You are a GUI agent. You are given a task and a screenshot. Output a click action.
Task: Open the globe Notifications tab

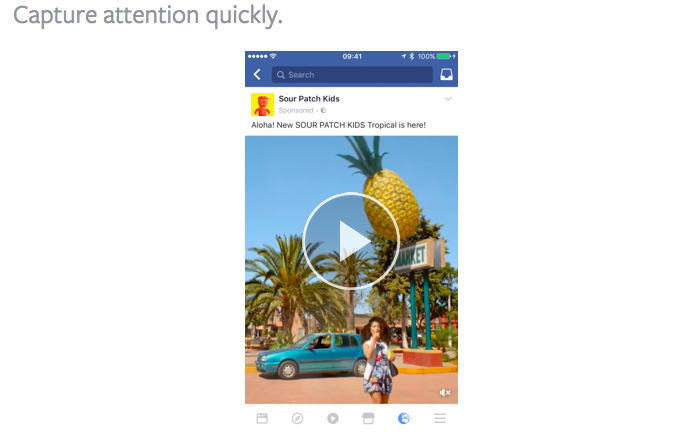pos(404,418)
